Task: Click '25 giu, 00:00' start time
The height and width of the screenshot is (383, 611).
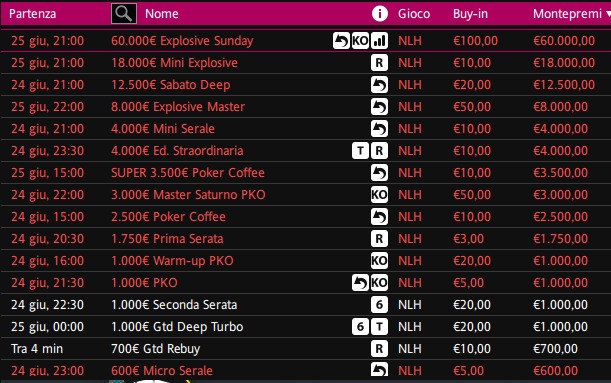Action: (x=47, y=327)
